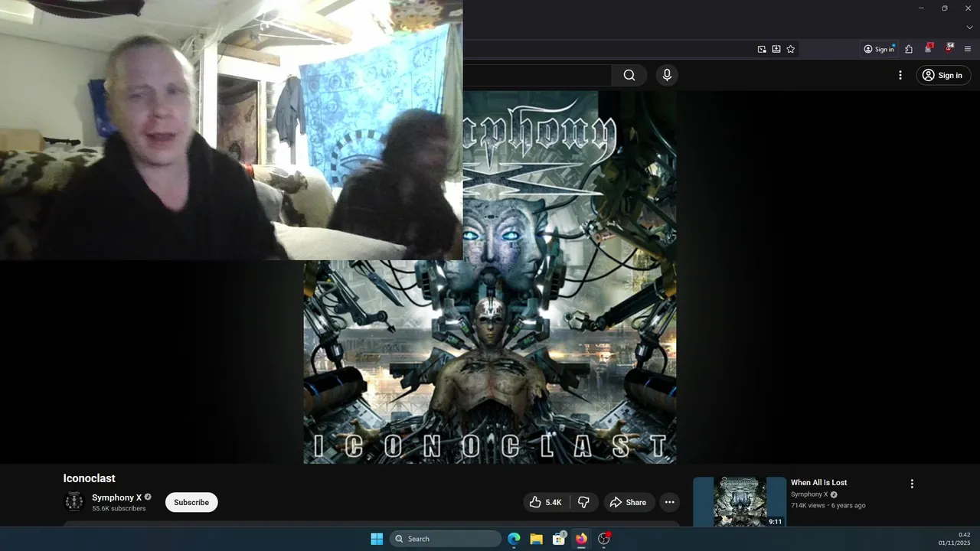Click '55.6K subscribers' text
The image size is (980, 551).
pyautogui.click(x=119, y=508)
